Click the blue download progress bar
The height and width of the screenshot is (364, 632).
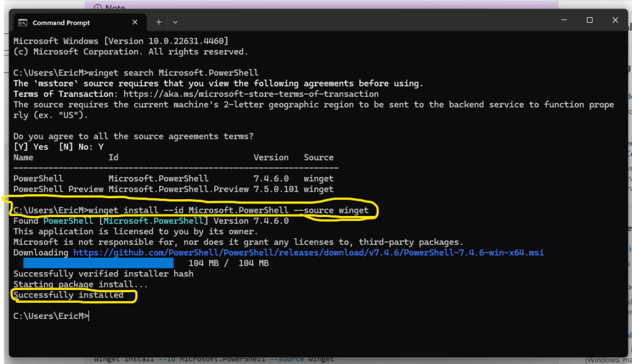[x=98, y=263]
